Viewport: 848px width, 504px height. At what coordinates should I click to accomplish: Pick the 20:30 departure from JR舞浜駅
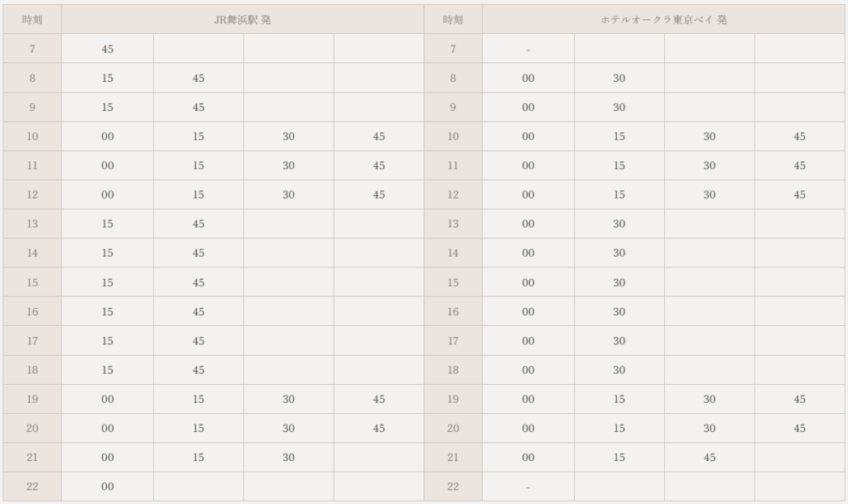tap(288, 429)
